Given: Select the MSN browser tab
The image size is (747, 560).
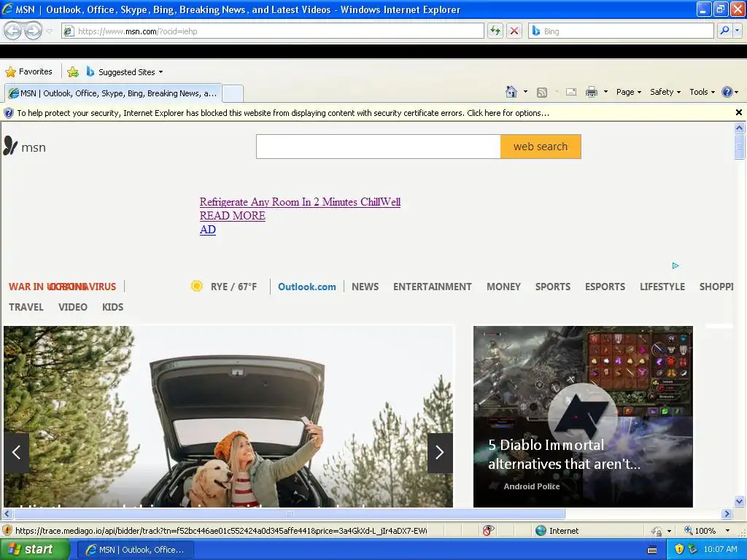Looking at the screenshot, I should [113, 93].
